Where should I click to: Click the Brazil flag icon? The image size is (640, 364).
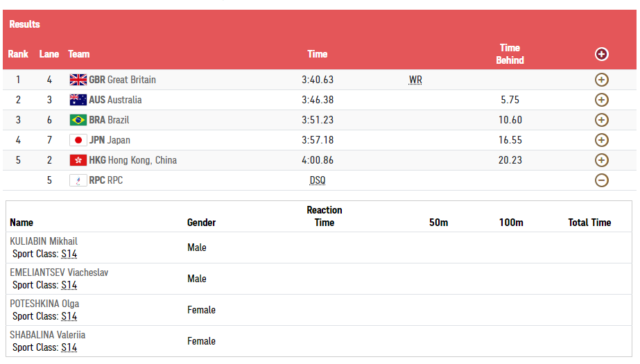click(x=78, y=120)
